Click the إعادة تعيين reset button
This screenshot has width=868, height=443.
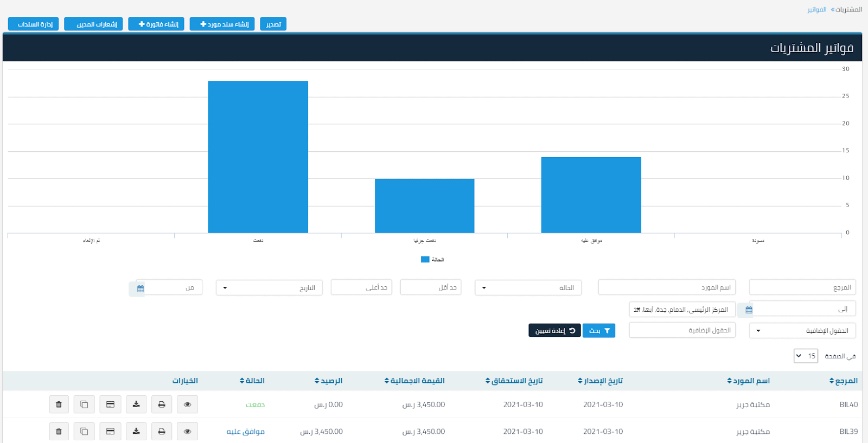point(554,331)
